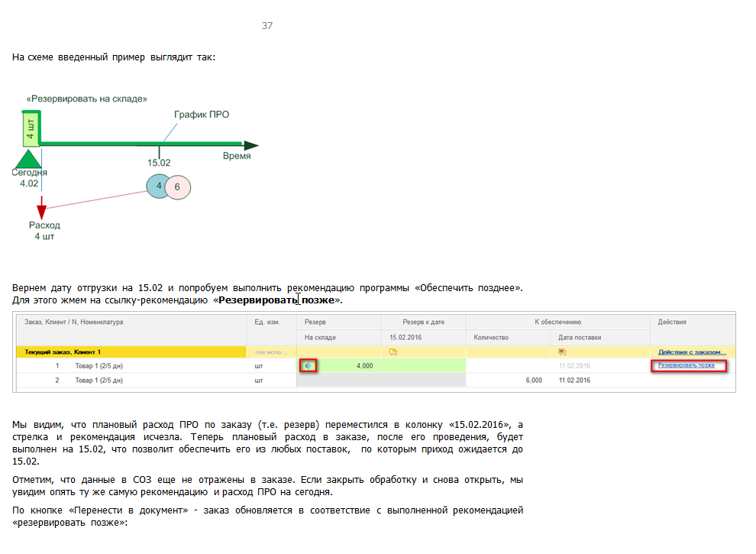Click the 4,000 reserve cell
The image size is (756, 554).
click(x=364, y=366)
